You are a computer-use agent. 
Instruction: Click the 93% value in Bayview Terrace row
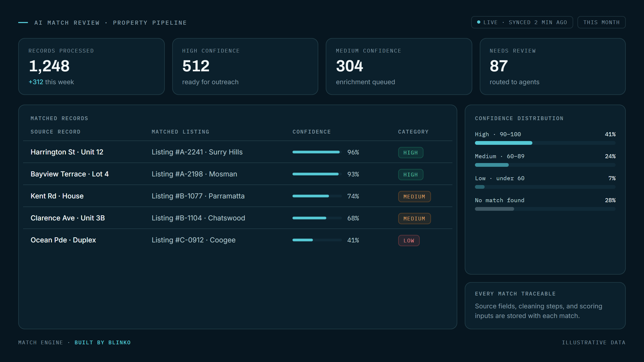(353, 174)
